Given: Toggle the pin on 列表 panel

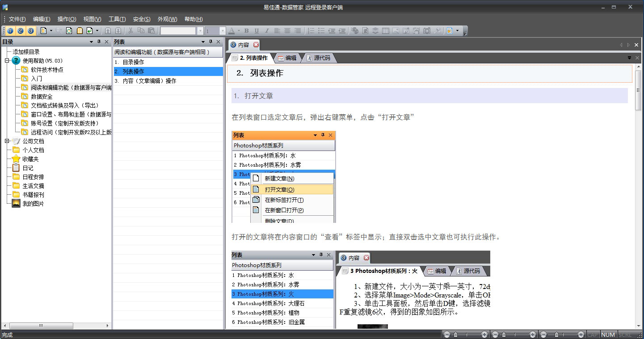Looking at the screenshot, I should coord(211,42).
